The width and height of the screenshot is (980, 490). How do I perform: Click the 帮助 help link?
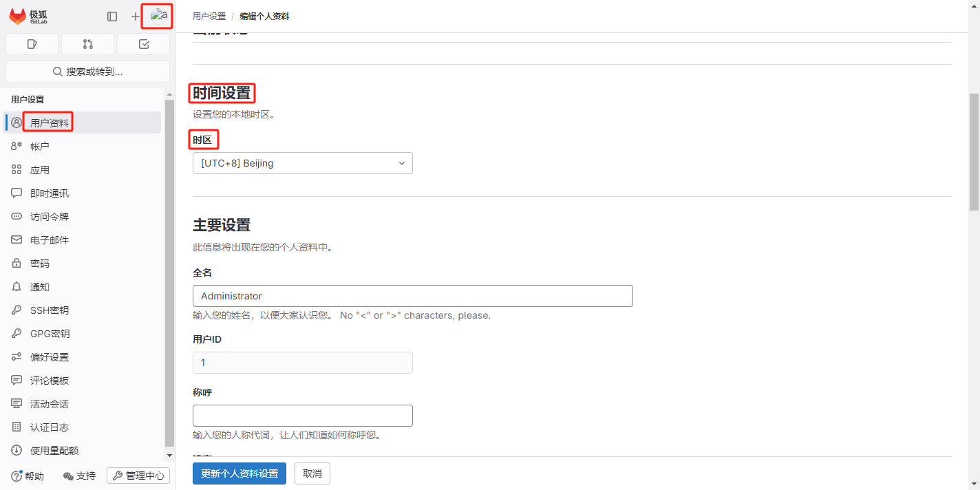(x=28, y=476)
